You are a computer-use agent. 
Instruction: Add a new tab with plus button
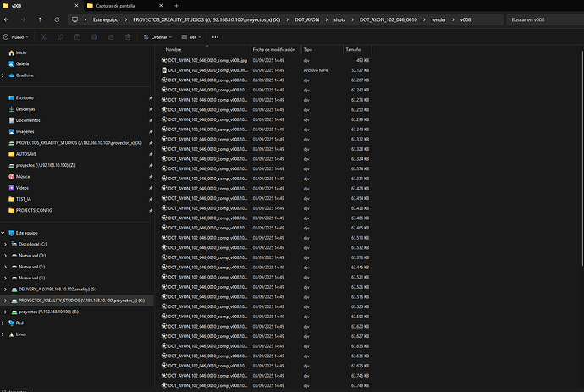[x=177, y=5]
